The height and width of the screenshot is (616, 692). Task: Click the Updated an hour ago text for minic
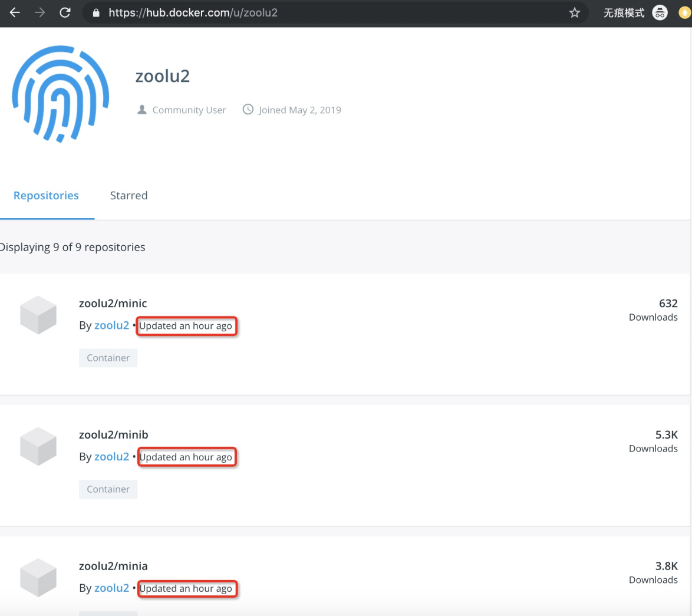[x=186, y=325]
